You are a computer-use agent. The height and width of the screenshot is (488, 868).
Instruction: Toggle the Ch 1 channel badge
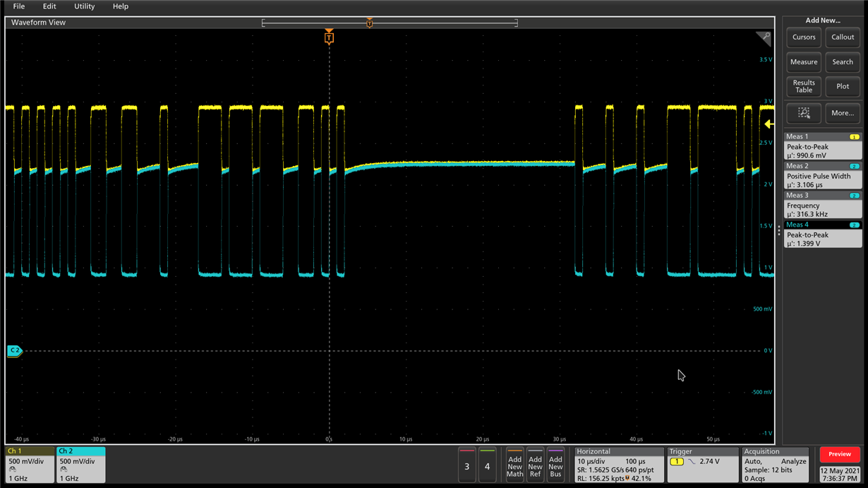click(x=30, y=464)
